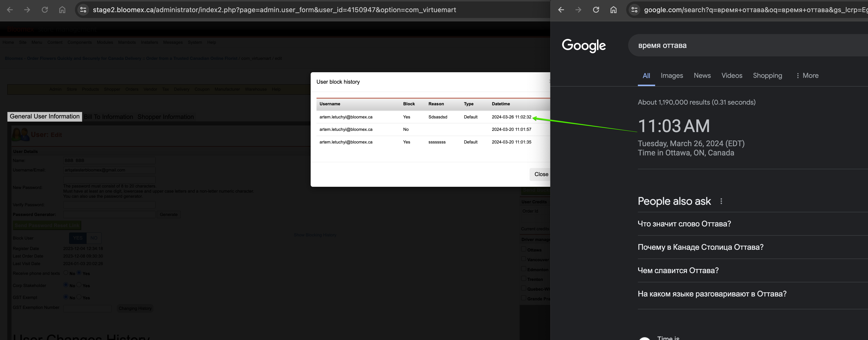Screen dimensions: 868x340
Task: Reload the Bloomex admin page
Action: point(45,10)
